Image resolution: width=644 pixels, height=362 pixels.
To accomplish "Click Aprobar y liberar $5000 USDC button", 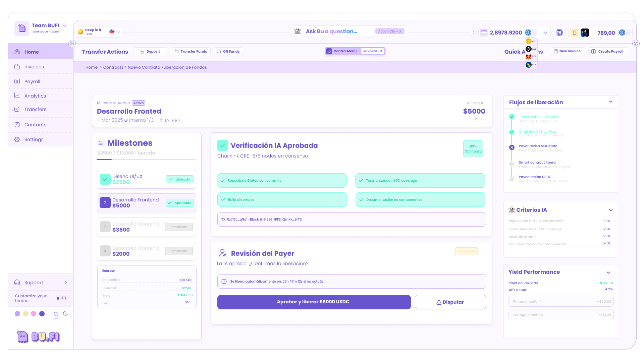I will coord(314,302).
